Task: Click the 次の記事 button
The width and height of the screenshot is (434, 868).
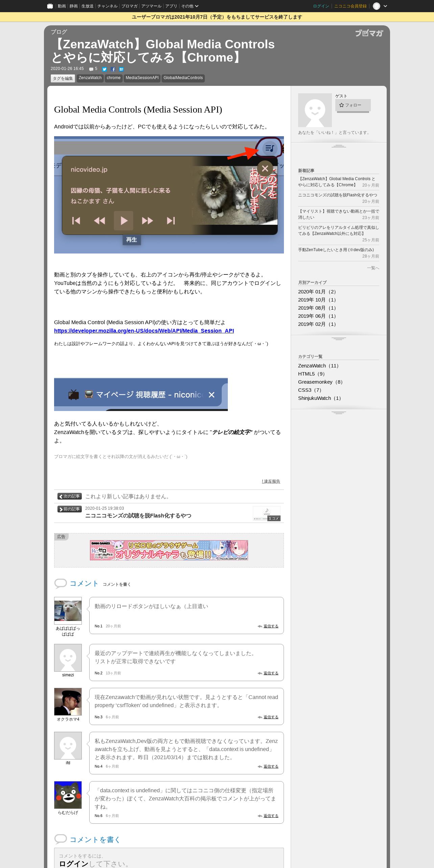Action: coord(70,496)
